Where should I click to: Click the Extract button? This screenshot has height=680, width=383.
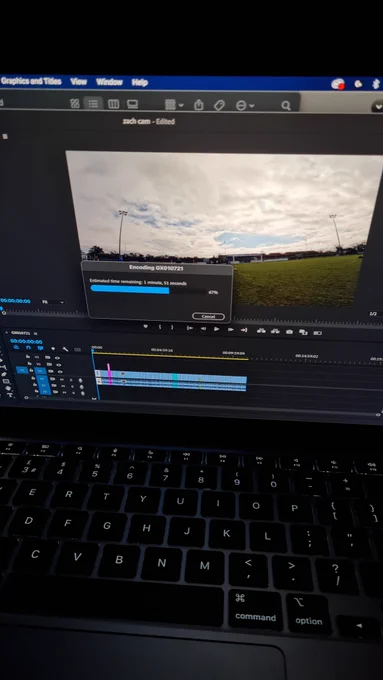click(275, 331)
